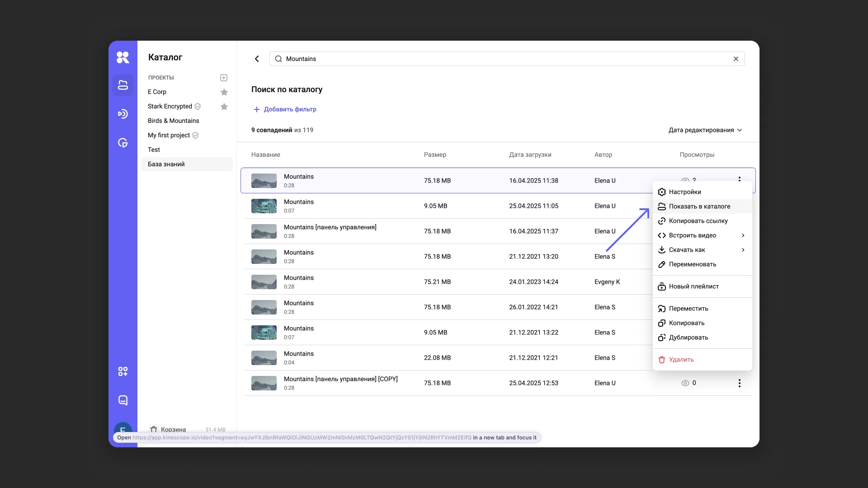The width and height of the screenshot is (868, 488).
Task: Choose Копировать ссылку from the menu
Action: 698,221
